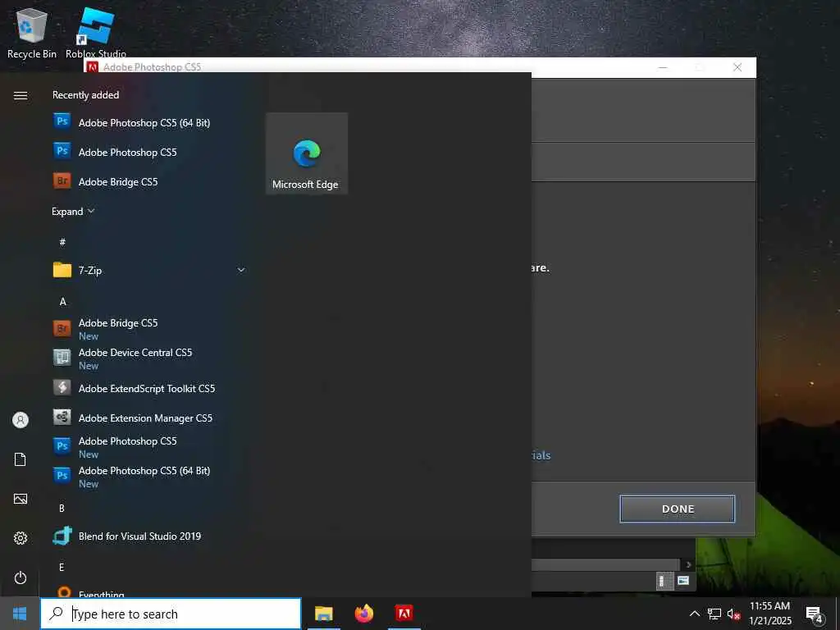Click the Windows Start button
The height and width of the screenshot is (630, 840).
pyautogui.click(x=20, y=614)
